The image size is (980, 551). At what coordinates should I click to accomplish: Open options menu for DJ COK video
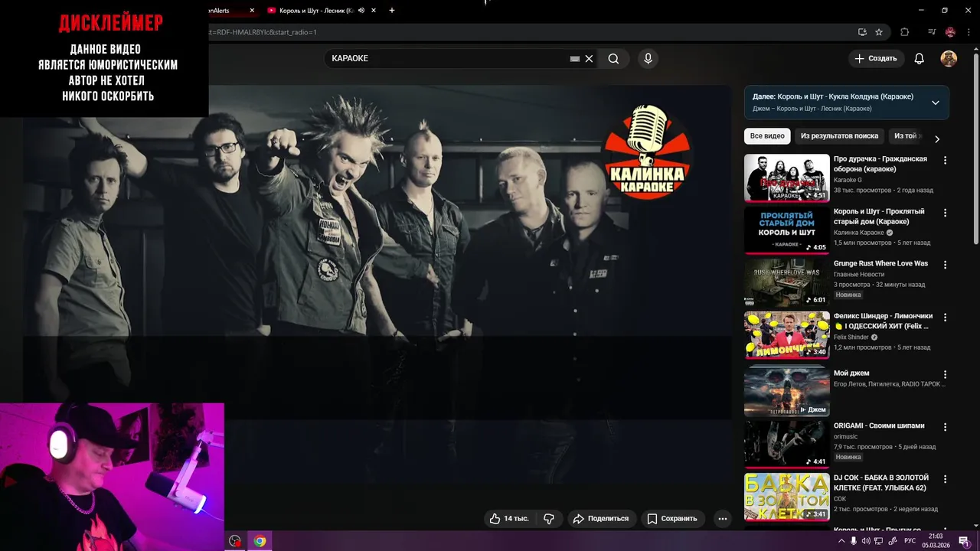click(945, 479)
